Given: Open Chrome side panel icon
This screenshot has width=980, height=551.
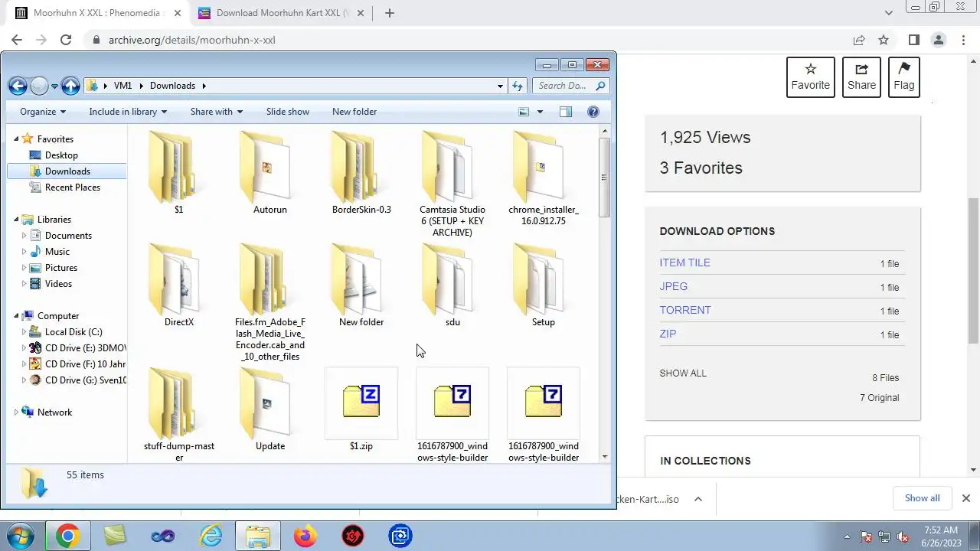Looking at the screenshot, I should point(913,40).
